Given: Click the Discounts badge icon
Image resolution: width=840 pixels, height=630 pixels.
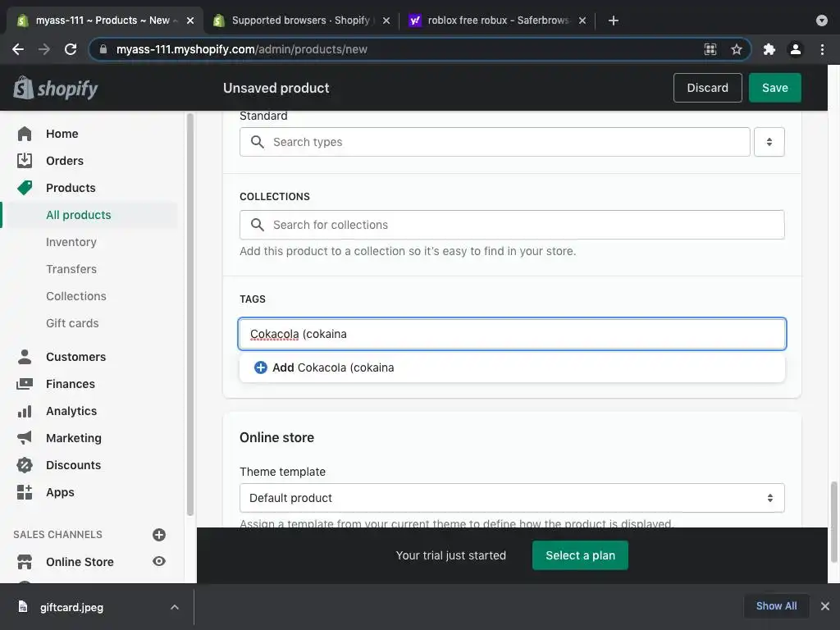Looking at the screenshot, I should pos(25,465).
